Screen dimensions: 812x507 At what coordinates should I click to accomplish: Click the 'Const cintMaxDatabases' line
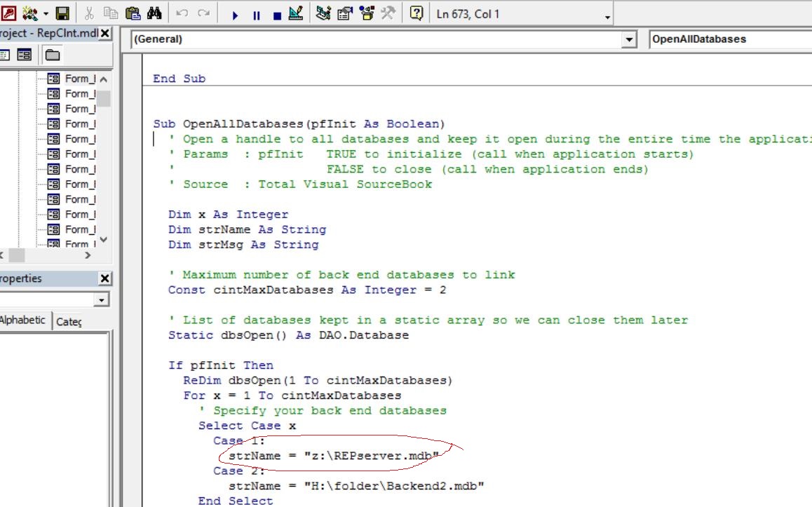pos(306,290)
